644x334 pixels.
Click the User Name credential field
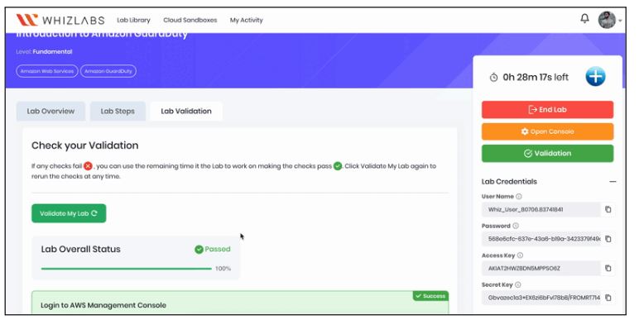tap(541, 209)
